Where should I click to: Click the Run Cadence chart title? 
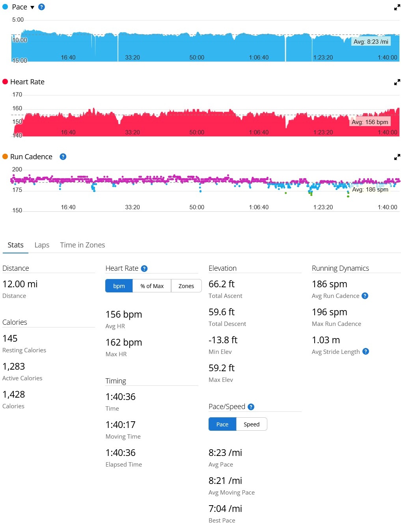(x=32, y=157)
